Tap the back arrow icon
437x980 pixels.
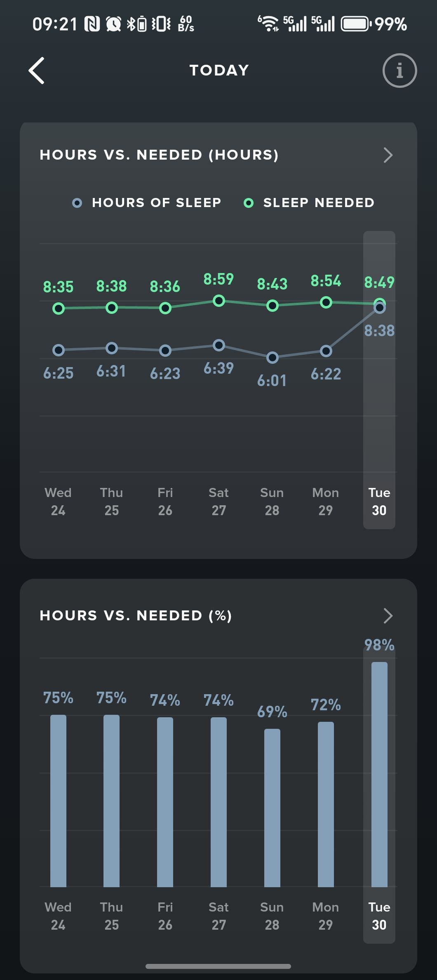click(37, 71)
